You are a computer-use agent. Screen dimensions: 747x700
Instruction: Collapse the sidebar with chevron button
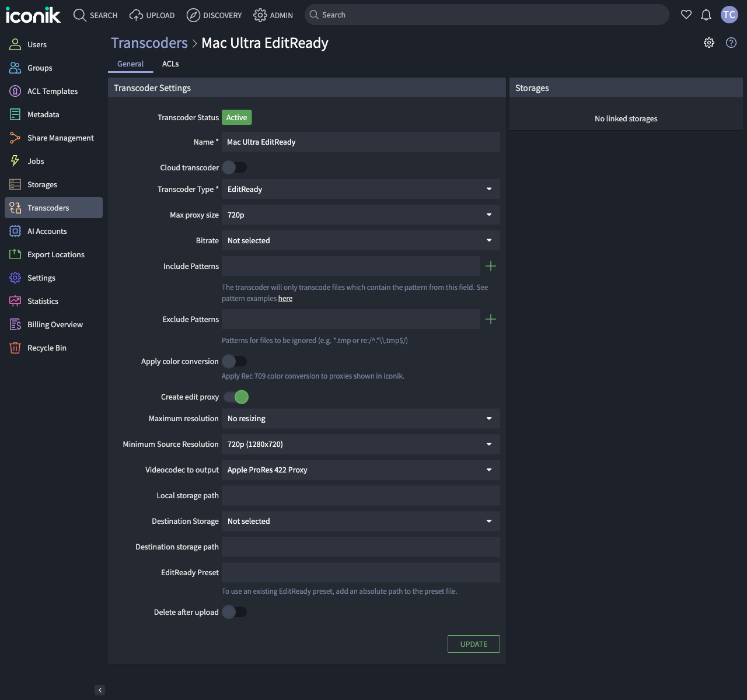[x=100, y=690]
